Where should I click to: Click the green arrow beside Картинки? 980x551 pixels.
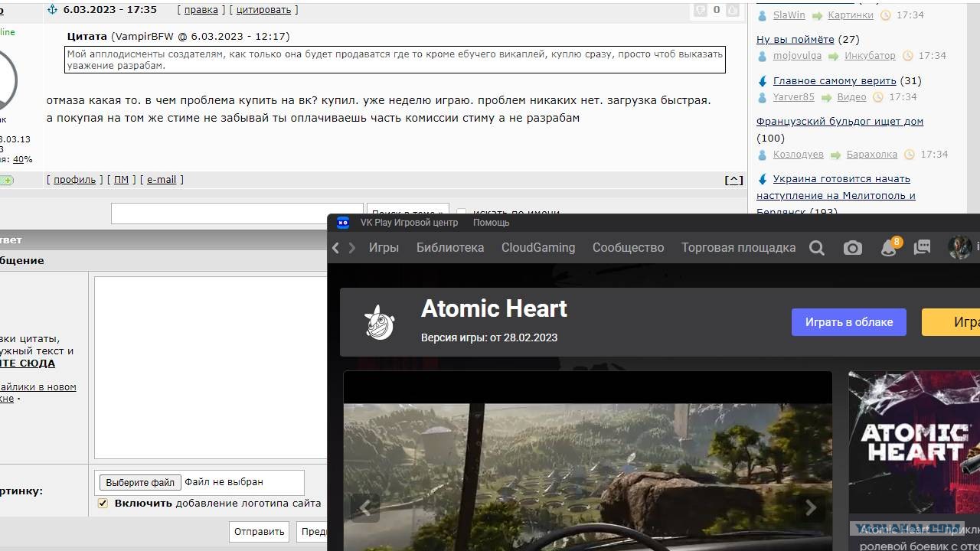(x=817, y=15)
